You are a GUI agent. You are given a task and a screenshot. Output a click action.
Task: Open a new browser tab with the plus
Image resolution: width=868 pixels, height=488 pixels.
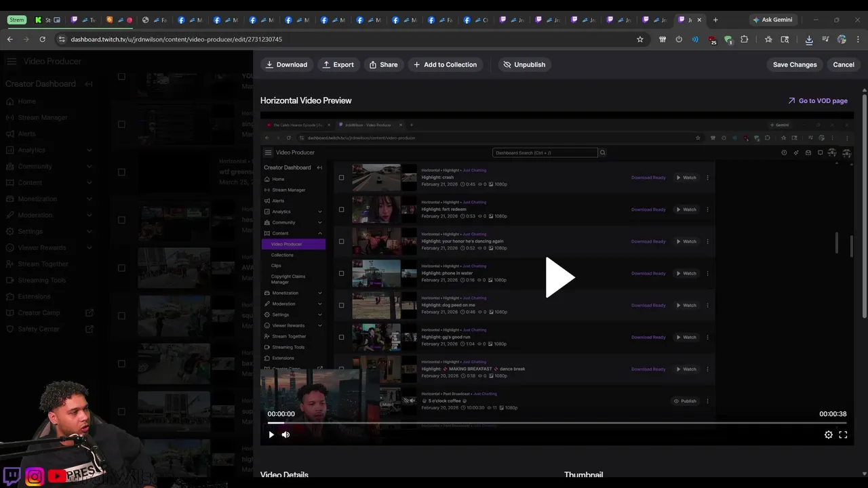tap(715, 20)
